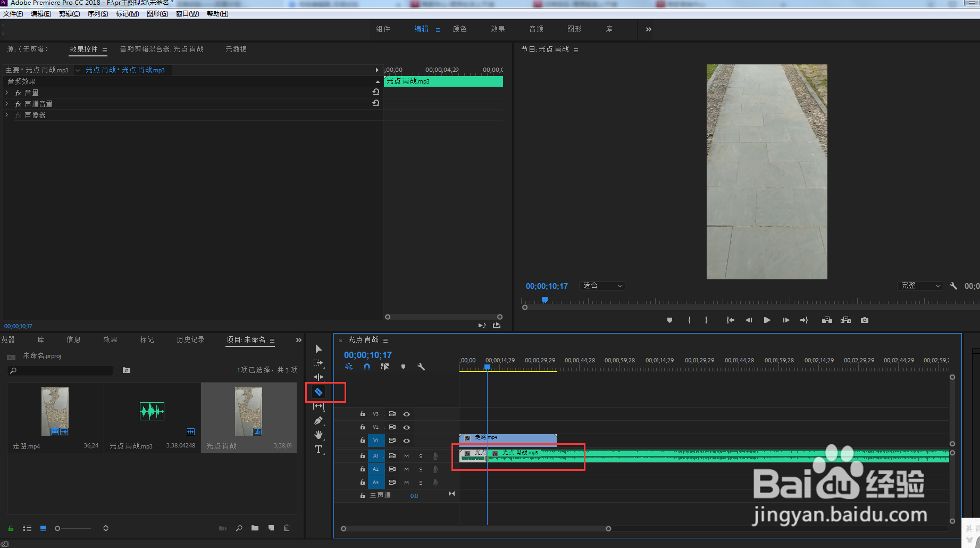Open the 效果控件 panel menu
Image resolution: width=980 pixels, height=548 pixels.
click(105, 50)
